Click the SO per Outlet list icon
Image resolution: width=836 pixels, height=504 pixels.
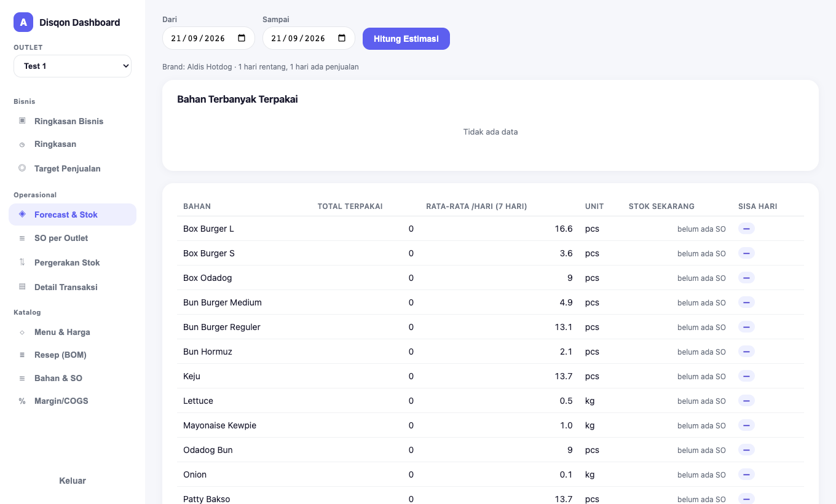pos(22,238)
